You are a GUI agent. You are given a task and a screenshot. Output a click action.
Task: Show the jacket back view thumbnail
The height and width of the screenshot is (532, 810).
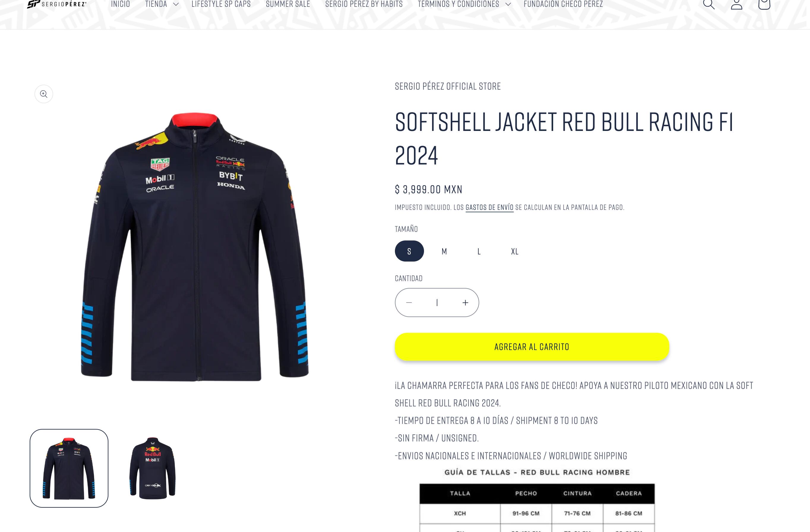pos(153,468)
